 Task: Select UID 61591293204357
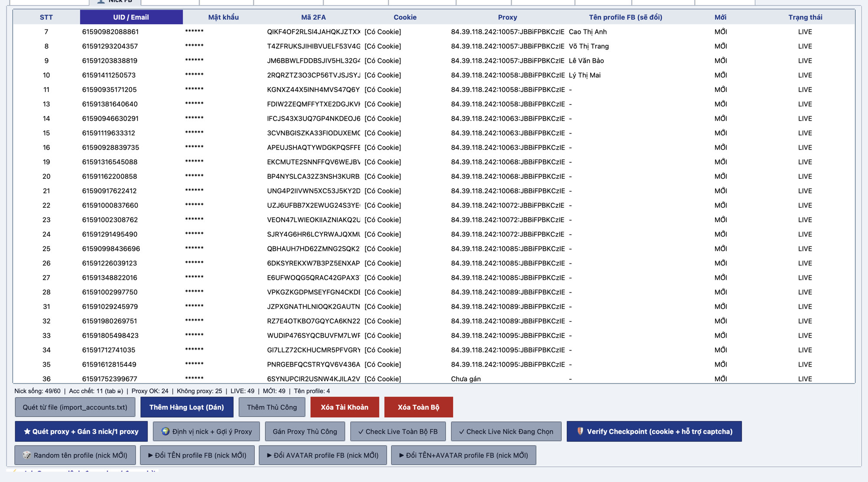pyautogui.click(x=110, y=46)
